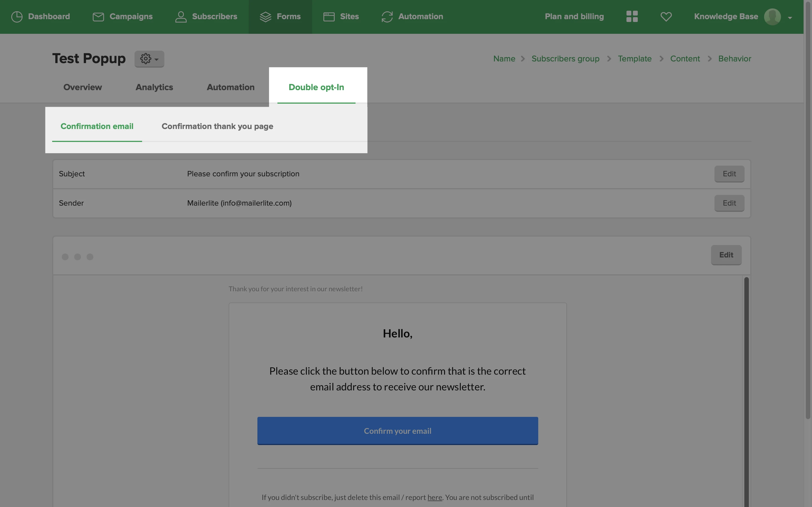This screenshot has height=507, width=812.
Task: Open the apps grid icon
Action: [x=632, y=16]
